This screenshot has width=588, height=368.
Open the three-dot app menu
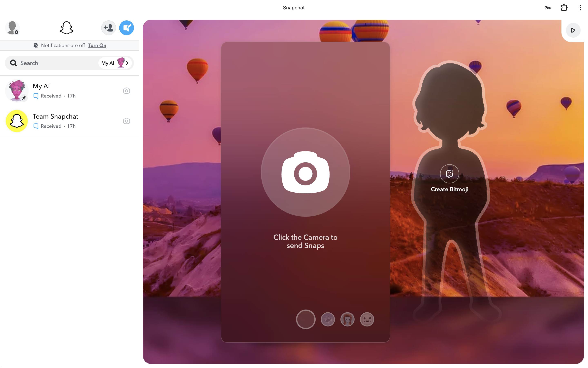580,8
